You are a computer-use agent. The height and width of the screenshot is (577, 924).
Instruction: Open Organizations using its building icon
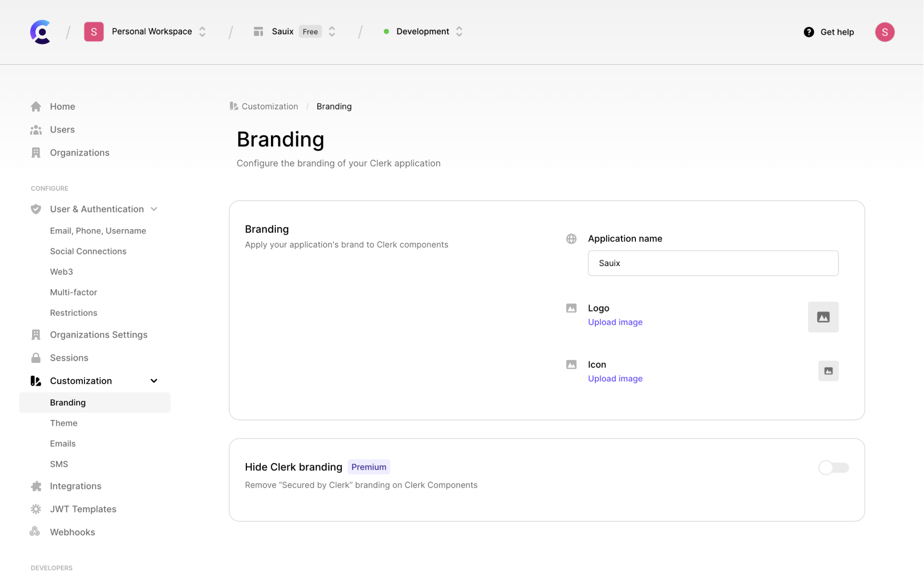pyautogui.click(x=35, y=152)
